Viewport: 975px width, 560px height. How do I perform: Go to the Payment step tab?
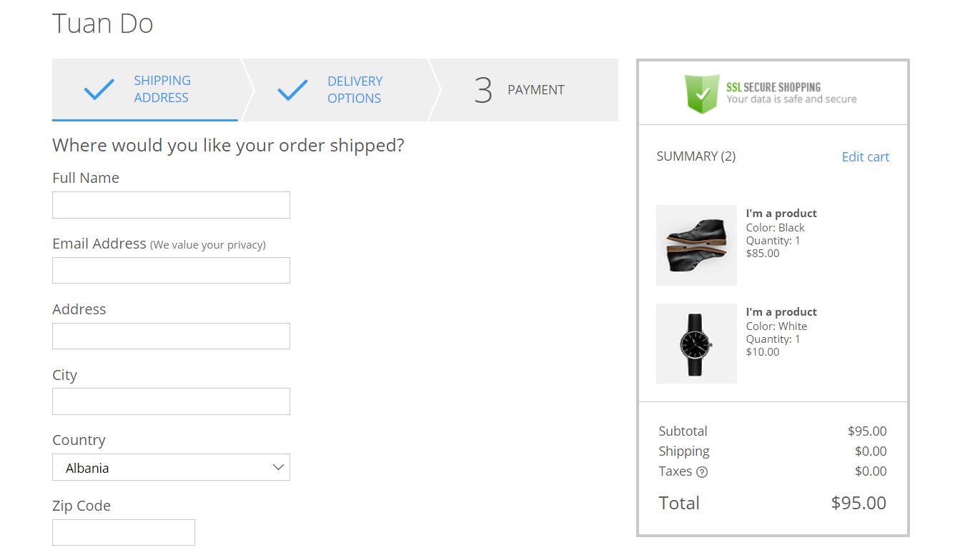(x=535, y=90)
